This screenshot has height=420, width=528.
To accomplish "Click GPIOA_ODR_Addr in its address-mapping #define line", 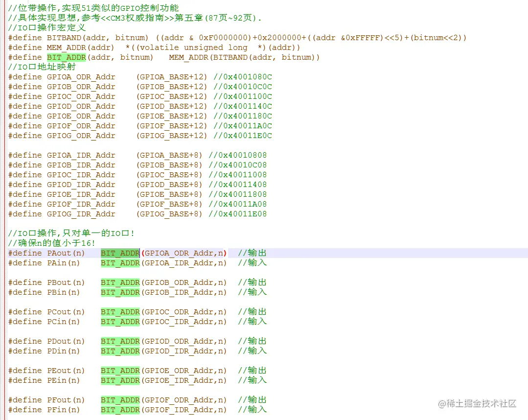I will point(81,77).
